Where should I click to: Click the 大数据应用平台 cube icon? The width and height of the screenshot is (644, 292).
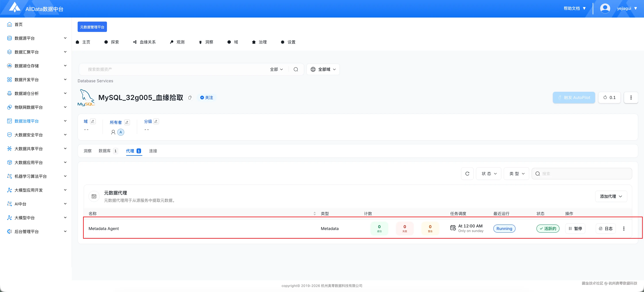point(9,162)
